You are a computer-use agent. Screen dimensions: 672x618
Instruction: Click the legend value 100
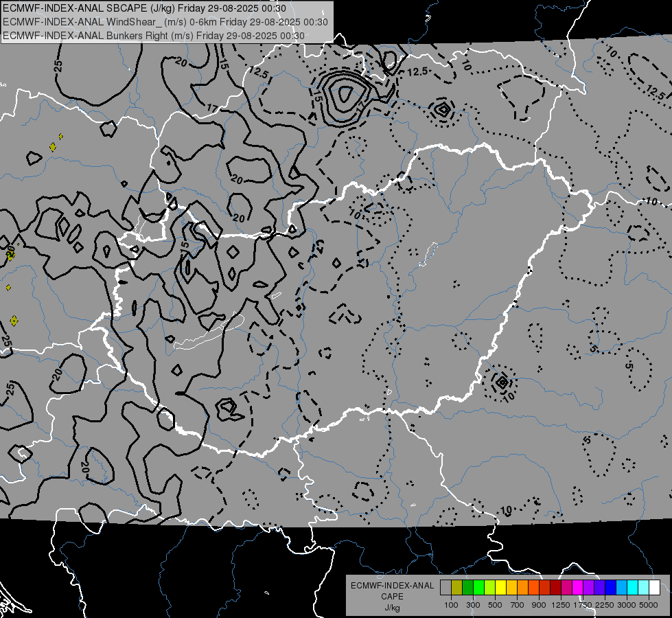(451, 605)
